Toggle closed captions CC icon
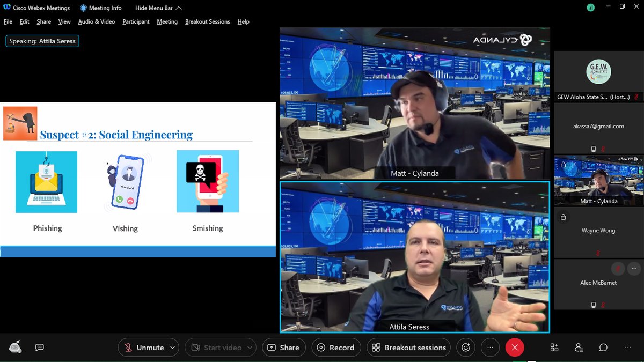Viewport: 644px width, 362px height. [x=39, y=348]
